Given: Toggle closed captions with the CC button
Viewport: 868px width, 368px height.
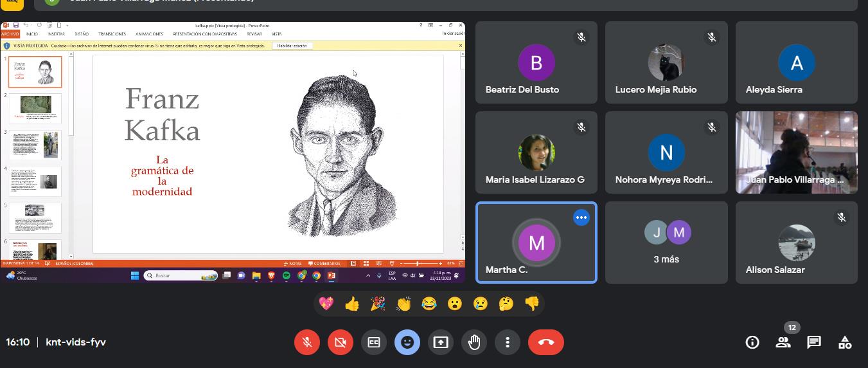Looking at the screenshot, I should tap(374, 342).
